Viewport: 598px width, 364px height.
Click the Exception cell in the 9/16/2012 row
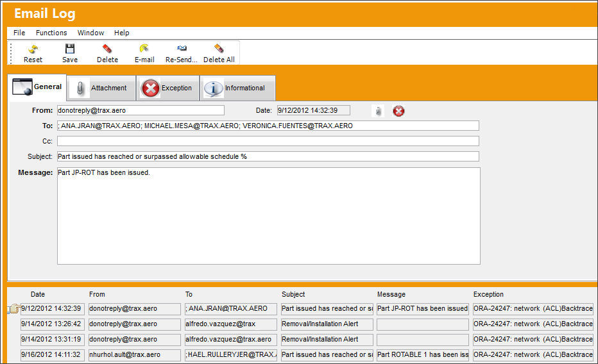(x=533, y=355)
